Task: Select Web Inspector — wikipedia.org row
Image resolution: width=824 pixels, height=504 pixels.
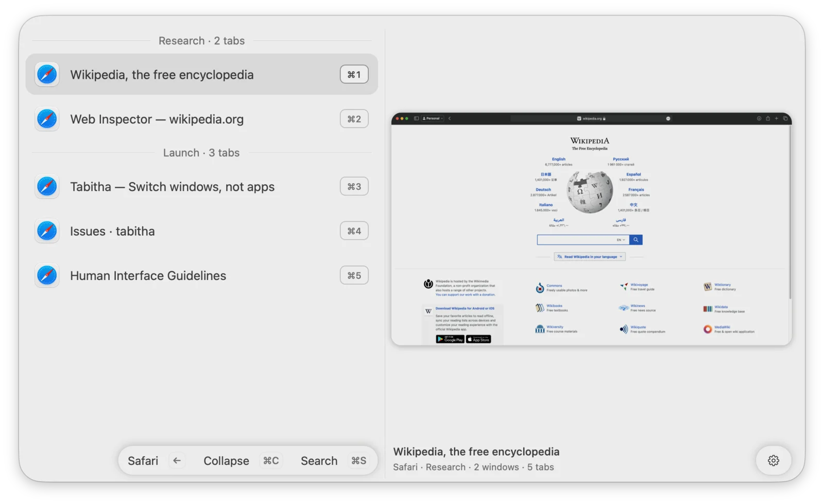Action: coord(201,119)
